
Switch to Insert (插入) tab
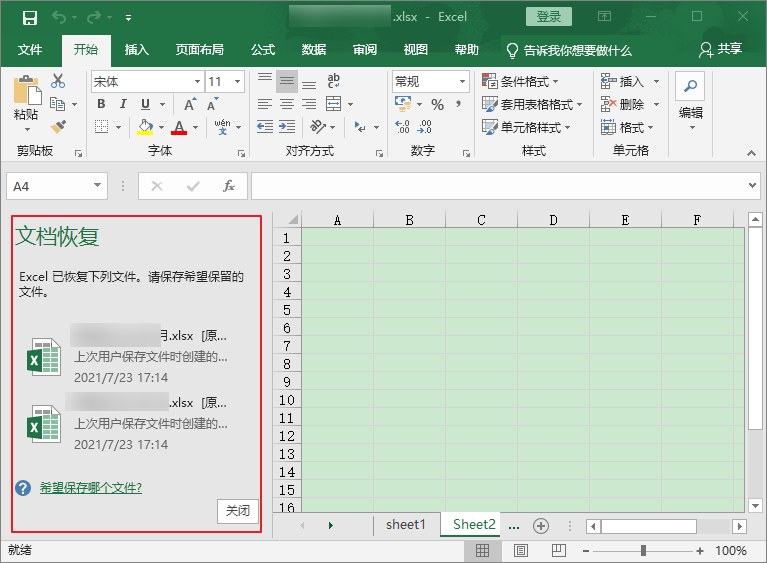[136, 50]
